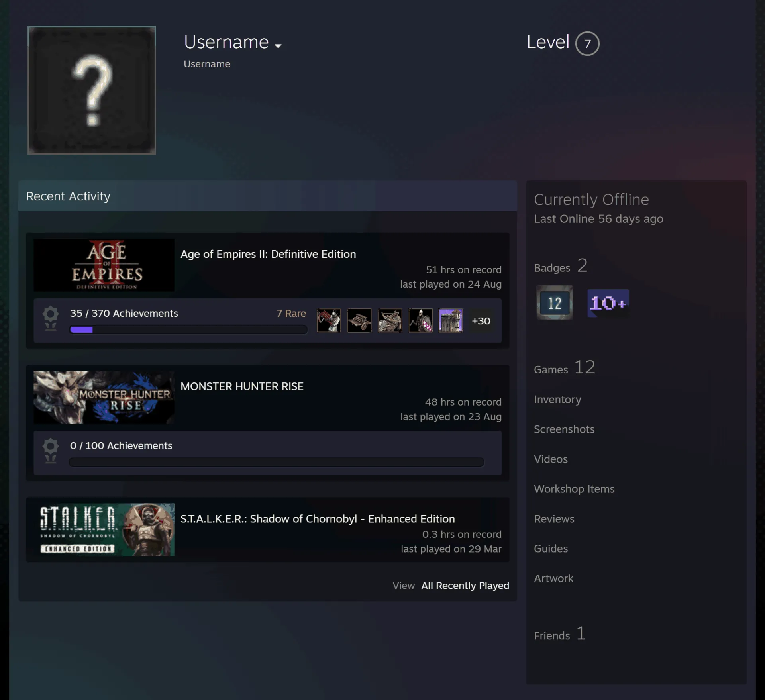This screenshot has width=765, height=700.
Task: View the first rare achievement icon with red banner
Action: 329,320
